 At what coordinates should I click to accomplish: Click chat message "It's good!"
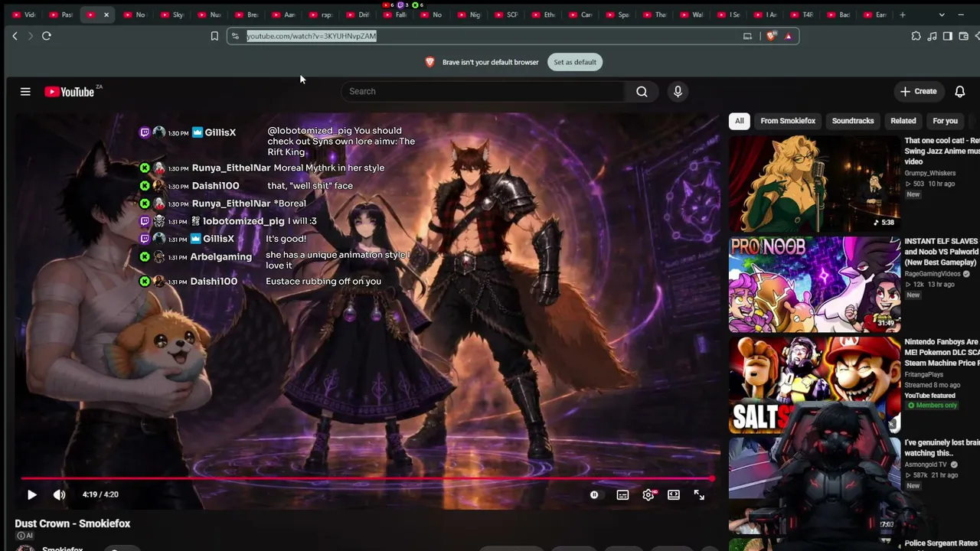point(286,239)
